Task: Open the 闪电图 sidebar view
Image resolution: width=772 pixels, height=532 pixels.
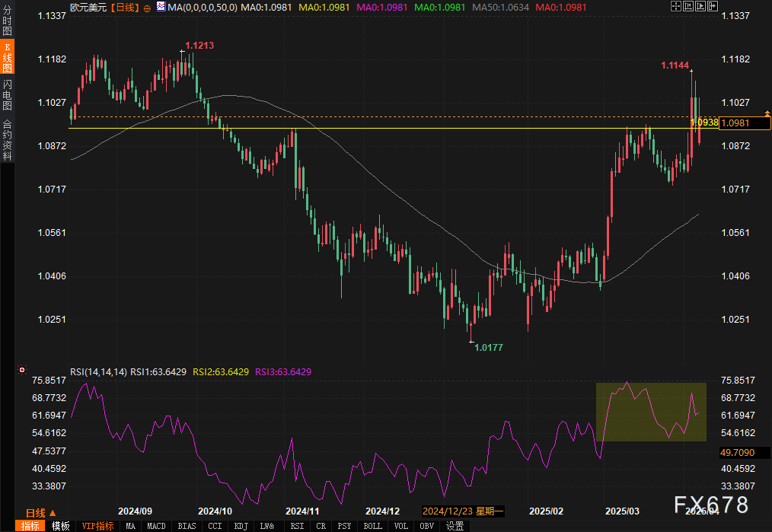Action: 7,95
